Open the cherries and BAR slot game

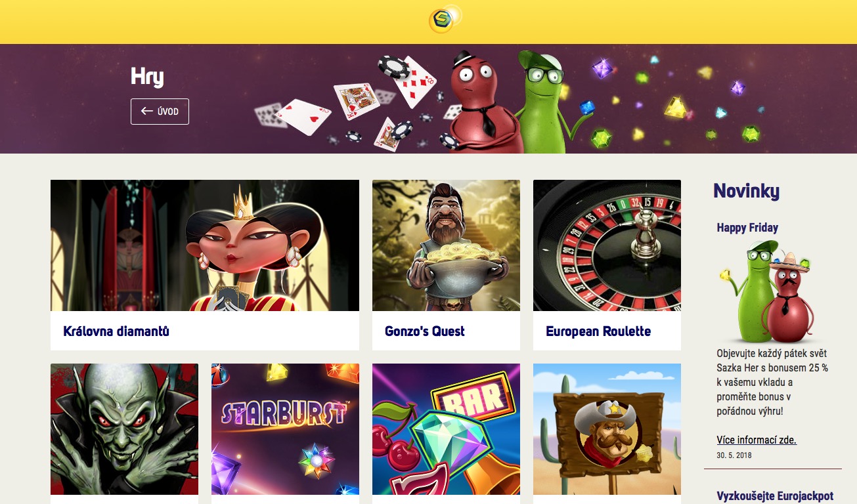pyautogui.click(x=446, y=429)
